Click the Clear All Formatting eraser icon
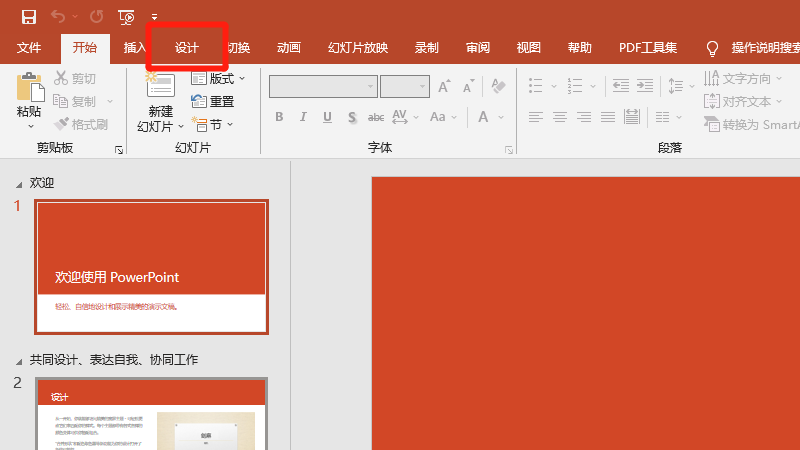Screen dimensions: 800x450 click(x=499, y=87)
